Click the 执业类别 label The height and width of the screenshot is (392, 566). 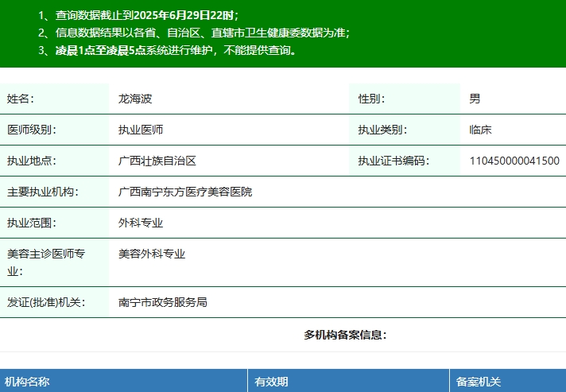[x=382, y=130]
